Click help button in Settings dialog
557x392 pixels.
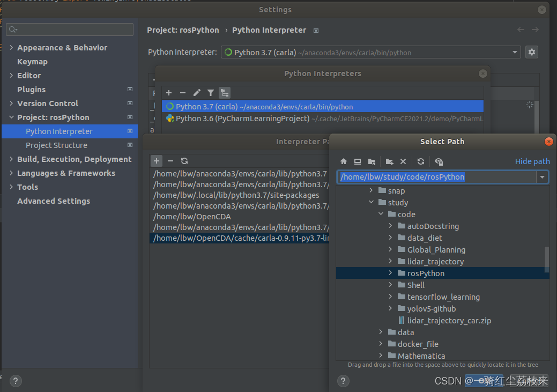coord(16,381)
